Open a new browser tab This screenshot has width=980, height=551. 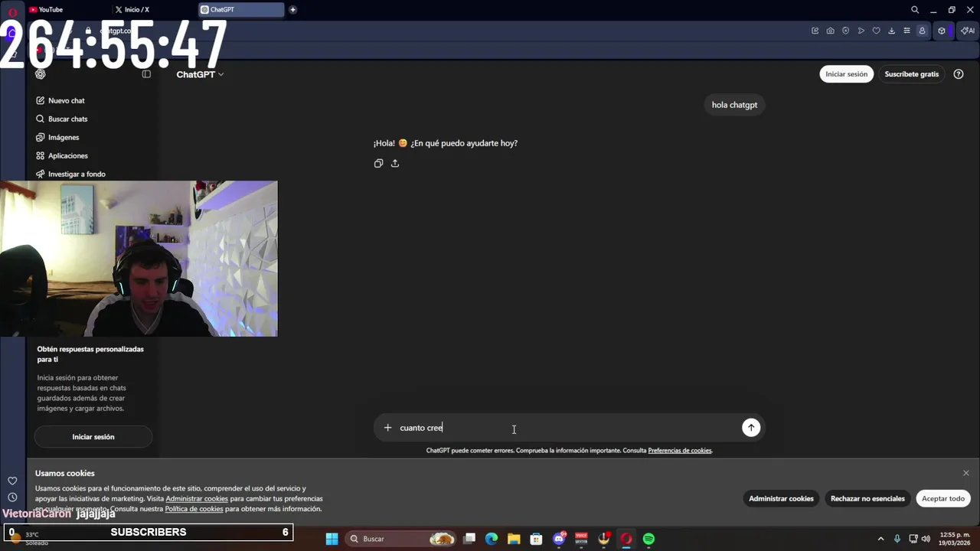[293, 10]
